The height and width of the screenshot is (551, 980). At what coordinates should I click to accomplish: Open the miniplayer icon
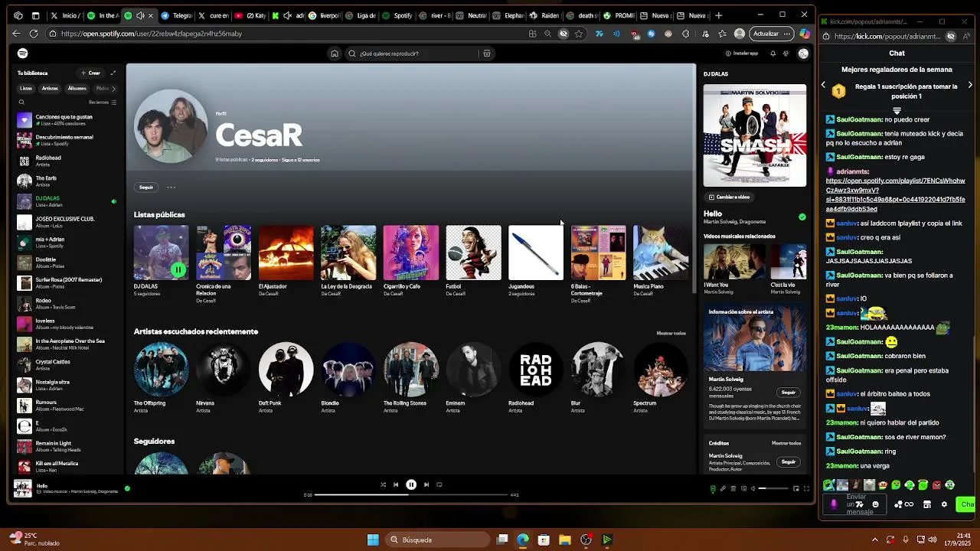796,488
